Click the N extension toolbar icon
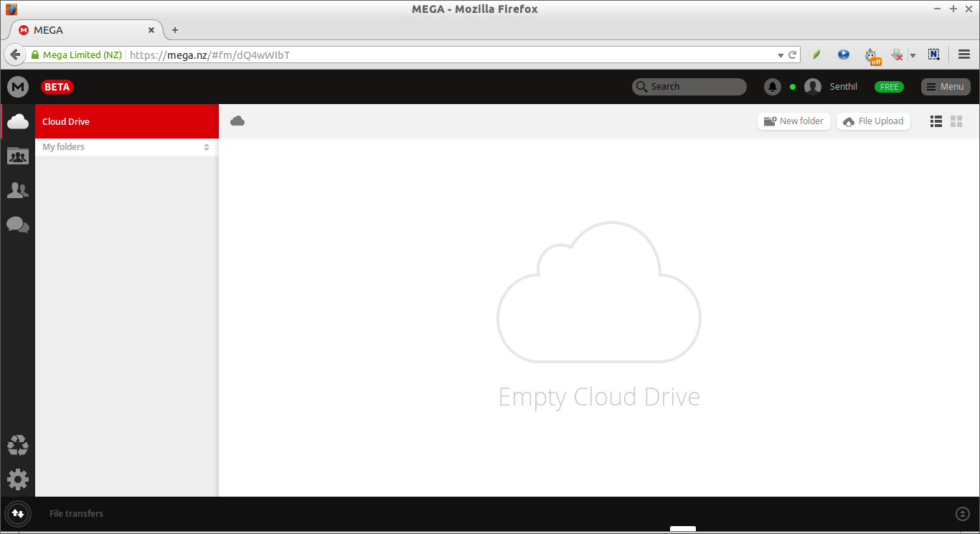The height and width of the screenshot is (534, 980). pyautogui.click(x=933, y=55)
